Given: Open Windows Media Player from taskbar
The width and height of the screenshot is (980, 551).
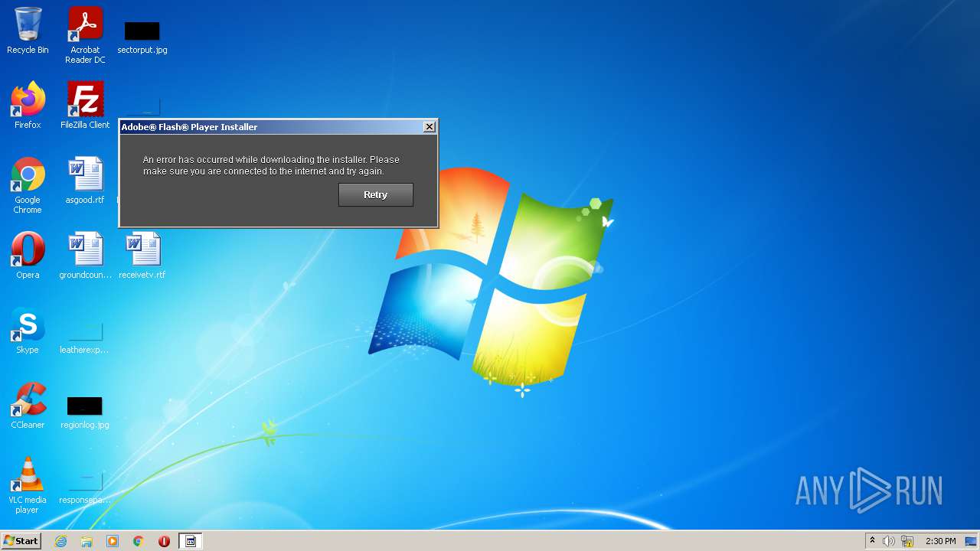Looking at the screenshot, I should coord(113,541).
